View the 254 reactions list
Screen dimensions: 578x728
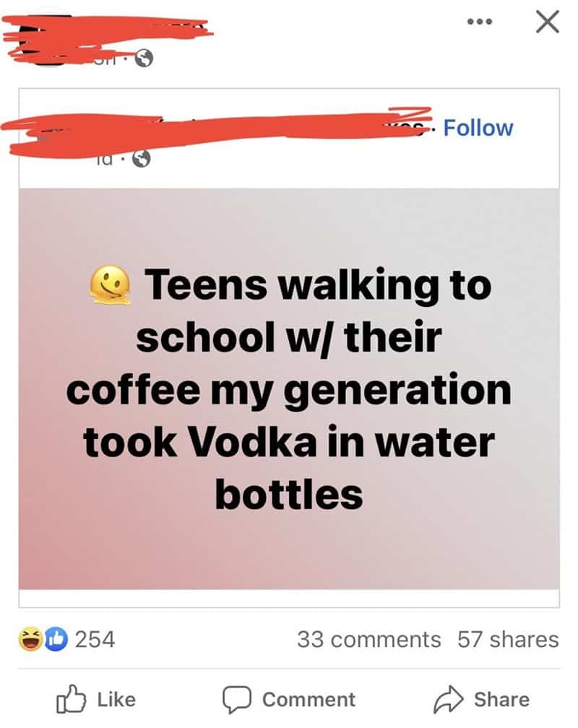(x=95, y=639)
